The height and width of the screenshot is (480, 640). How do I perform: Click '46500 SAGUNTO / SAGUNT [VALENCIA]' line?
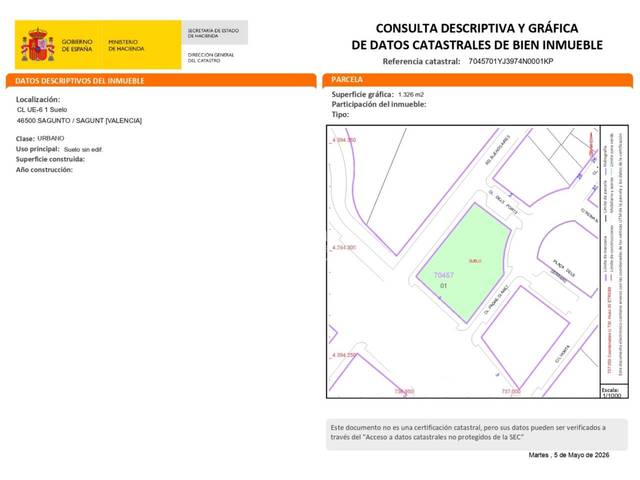coord(79,120)
